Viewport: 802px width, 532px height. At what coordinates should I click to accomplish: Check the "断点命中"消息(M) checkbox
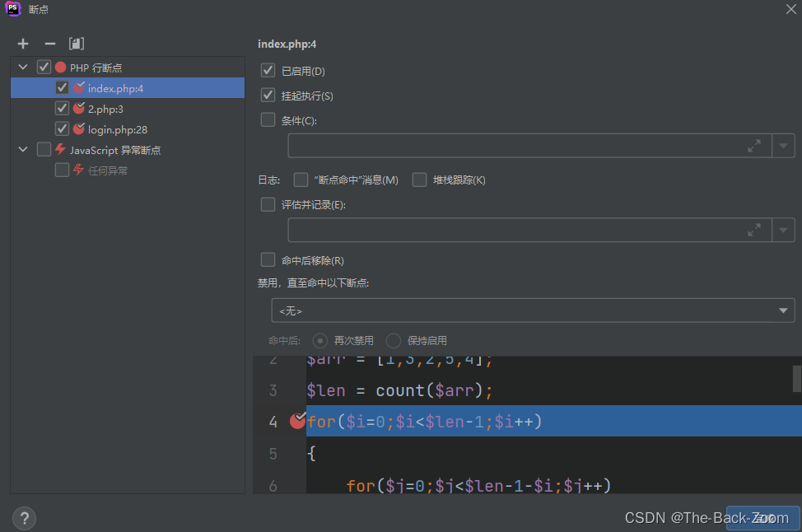[301, 180]
